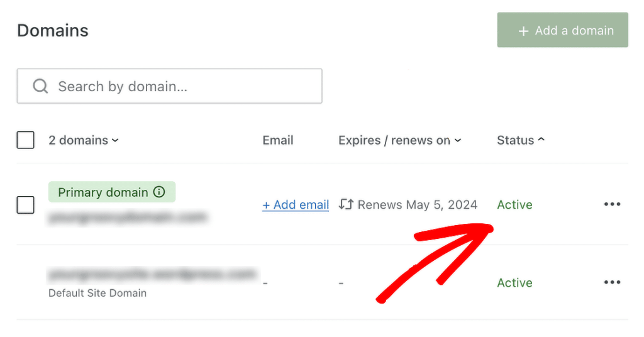This screenshot has height=337, width=644.
Task: Click the auto-renew arrows icon
Action: [x=346, y=204]
